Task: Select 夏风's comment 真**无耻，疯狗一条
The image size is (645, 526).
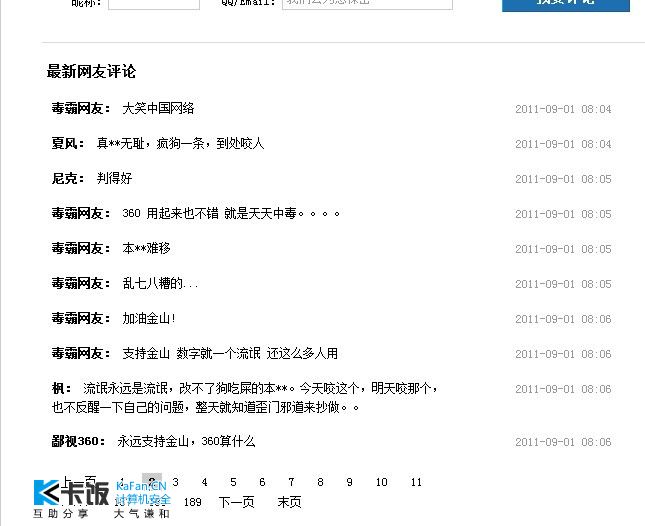Action: (x=180, y=144)
